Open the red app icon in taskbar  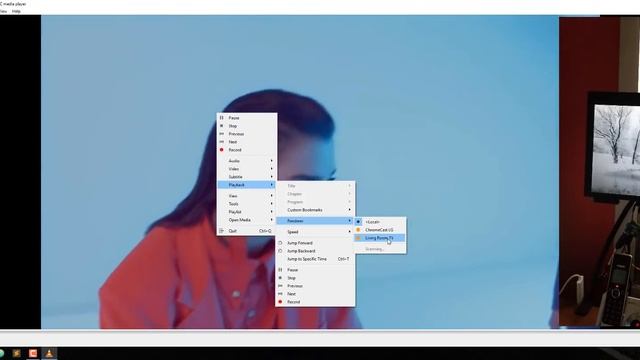point(33,353)
